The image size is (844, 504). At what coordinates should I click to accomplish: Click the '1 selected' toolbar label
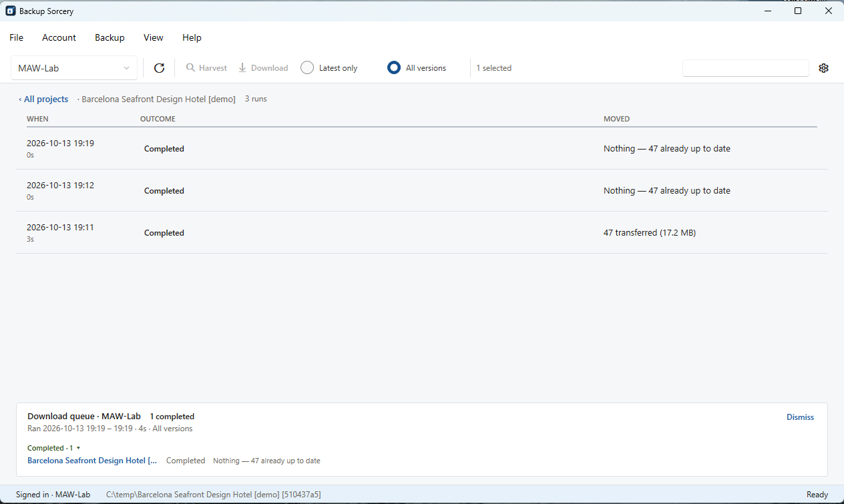click(494, 68)
